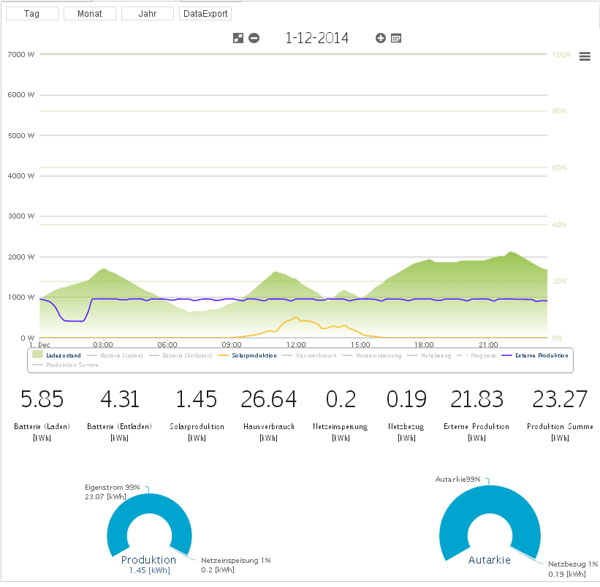Advance to next day with plus icon
The image size is (600, 587).
point(381,38)
